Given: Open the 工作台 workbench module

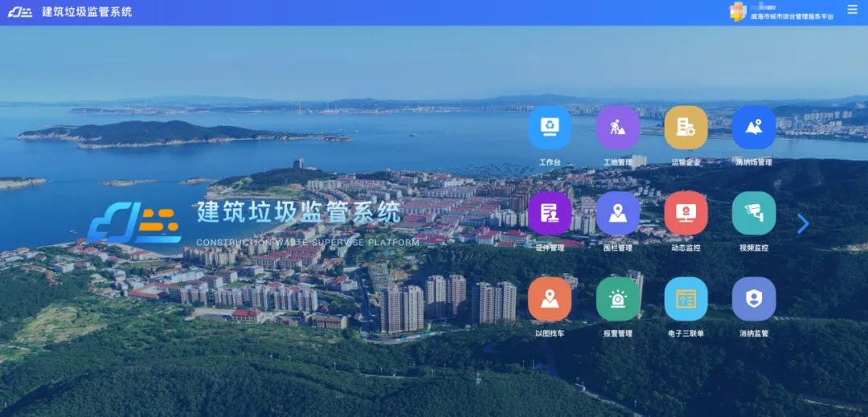Looking at the screenshot, I should (550, 128).
